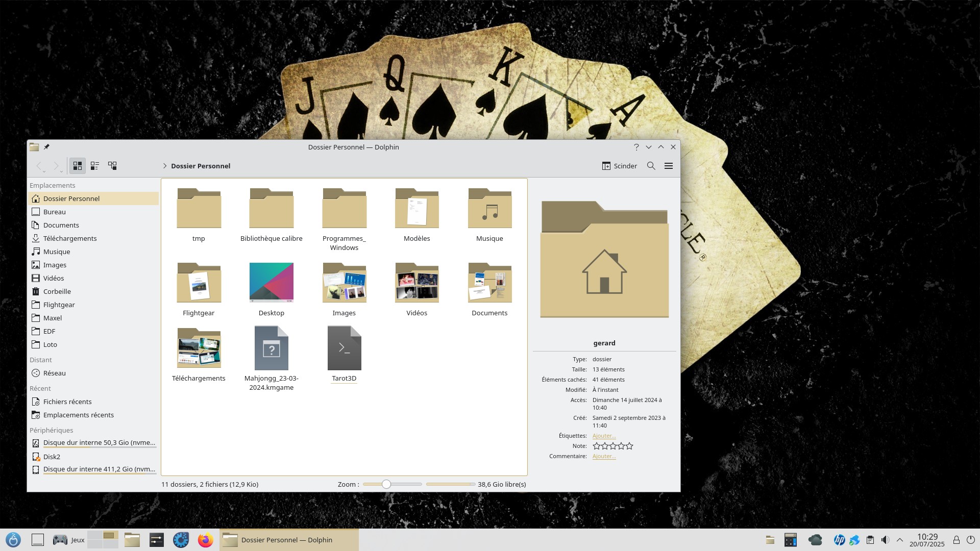Open Musique in the places panel

pos(94,252)
